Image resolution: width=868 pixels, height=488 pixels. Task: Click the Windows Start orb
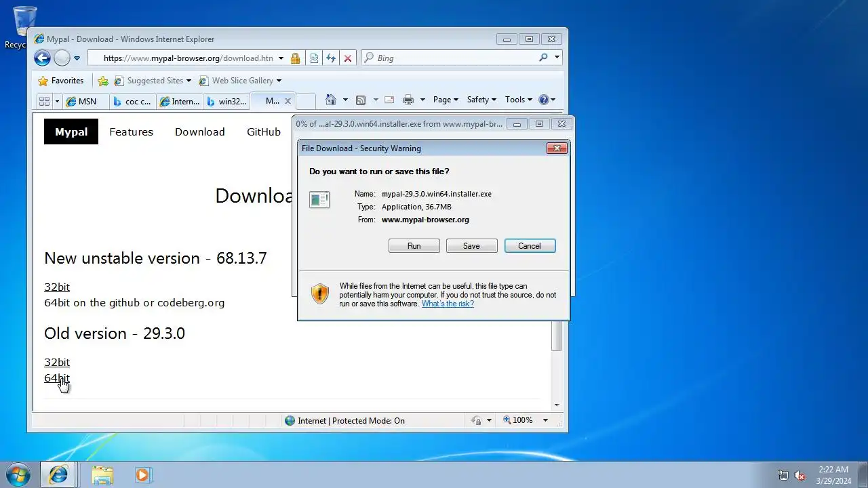18,474
